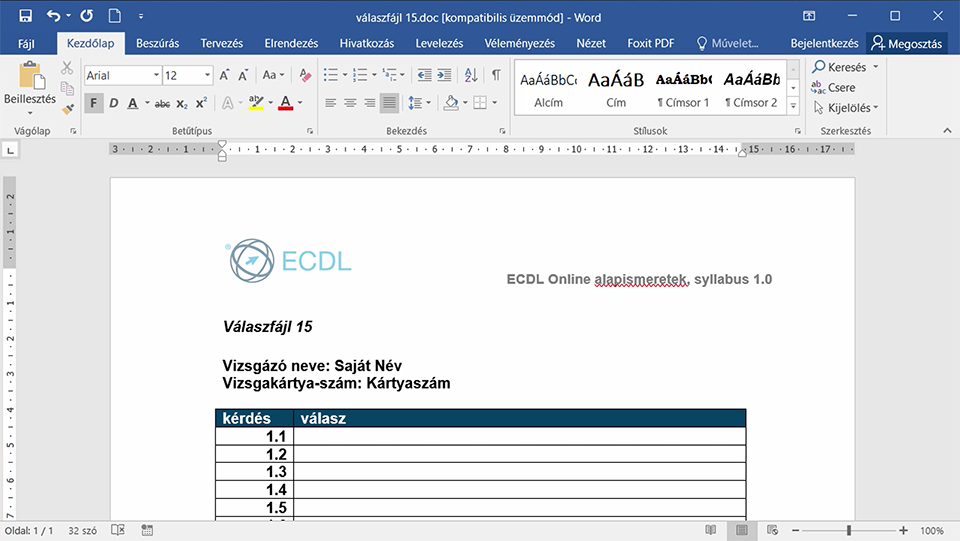Expand the styles gallery more arrow

tap(793, 106)
